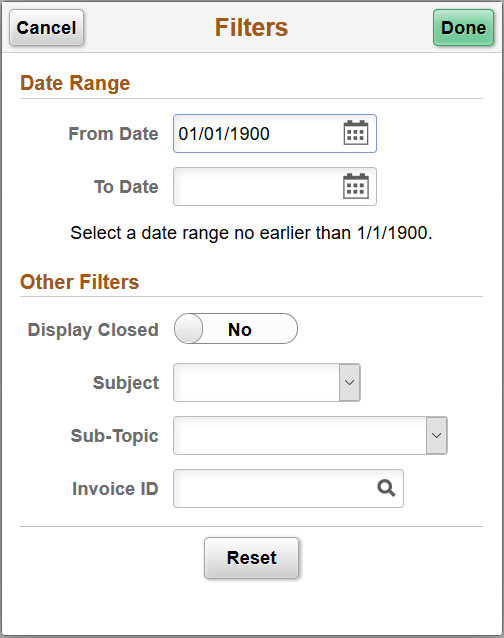Click the Invoice ID lookup magnifier icon
The width and height of the screenshot is (504, 638).
386,488
